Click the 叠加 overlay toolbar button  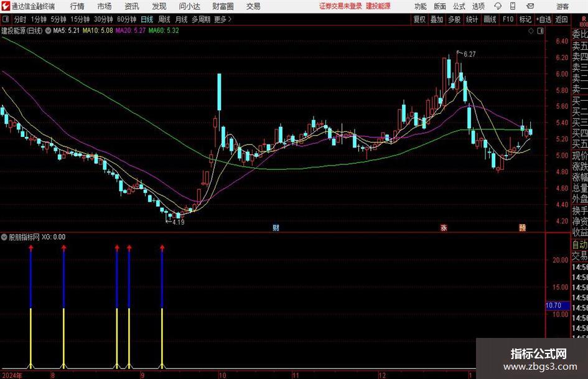pos(437,19)
